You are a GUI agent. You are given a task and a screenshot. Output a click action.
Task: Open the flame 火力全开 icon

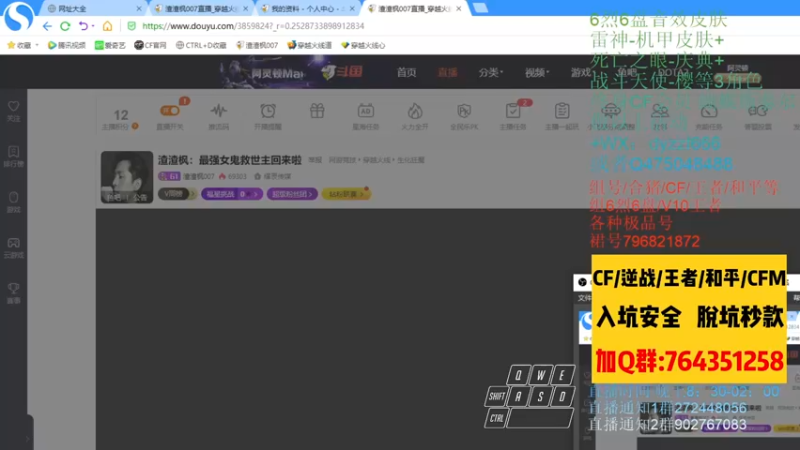click(x=415, y=111)
